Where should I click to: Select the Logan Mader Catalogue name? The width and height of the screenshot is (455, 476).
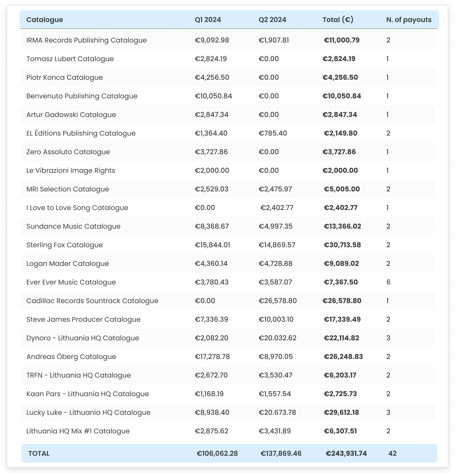[68, 264]
